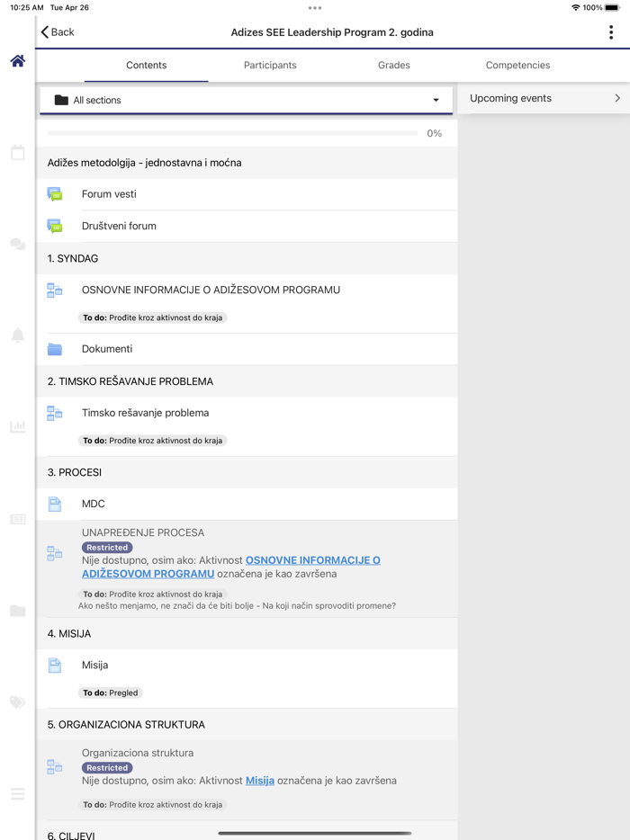Select the 5. ORGANIZACIONA STRUKTURA section header
Screen dimensions: 630x840
tap(247, 725)
